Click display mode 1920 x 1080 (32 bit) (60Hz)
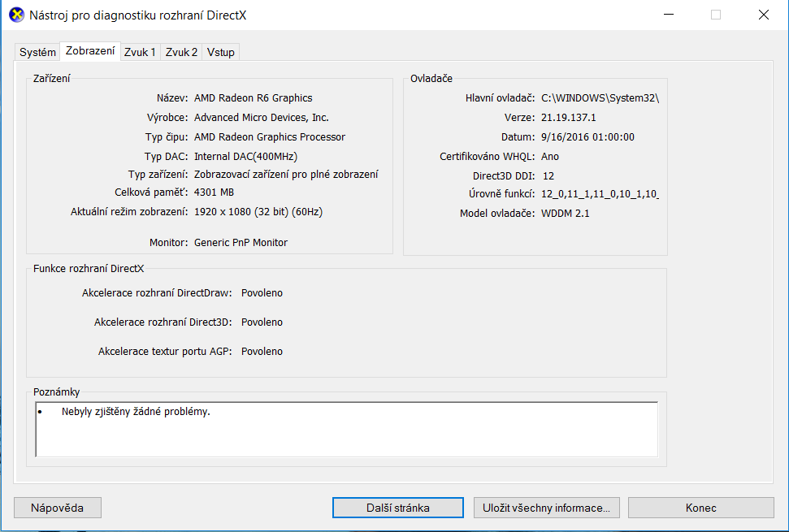The width and height of the screenshot is (789, 532). pyautogui.click(x=258, y=212)
